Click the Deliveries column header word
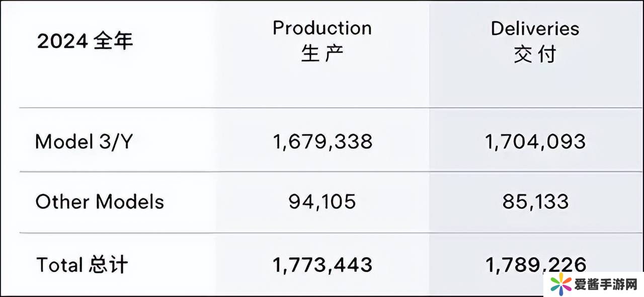 (x=535, y=28)
